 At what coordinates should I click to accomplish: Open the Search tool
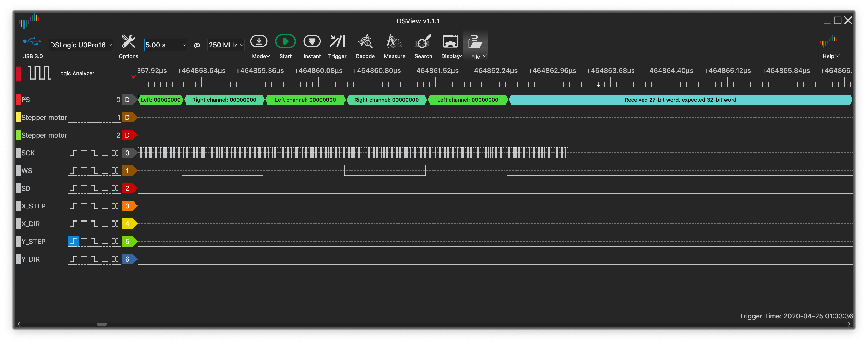423,42
